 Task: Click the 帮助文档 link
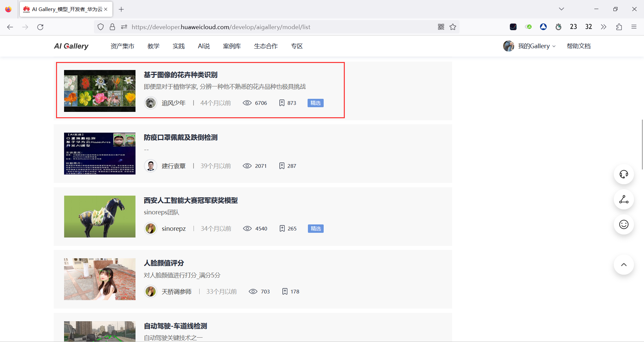(x=578, y=46)
